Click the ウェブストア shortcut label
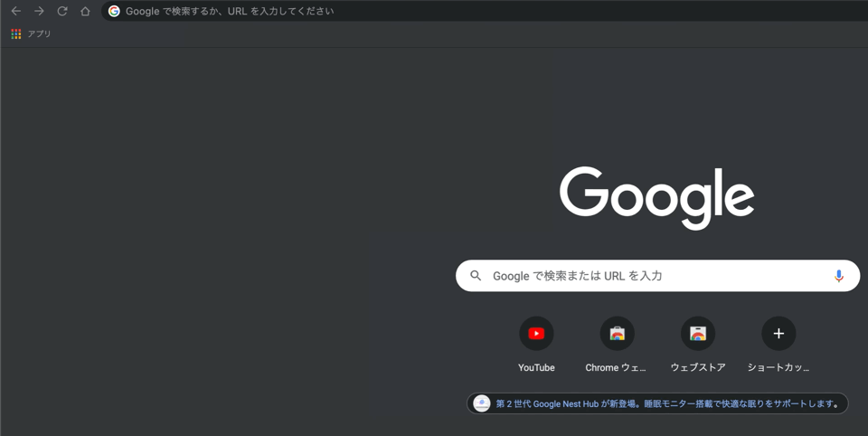The width and height of the screenshot is (868, 436). tap(698, 367)
